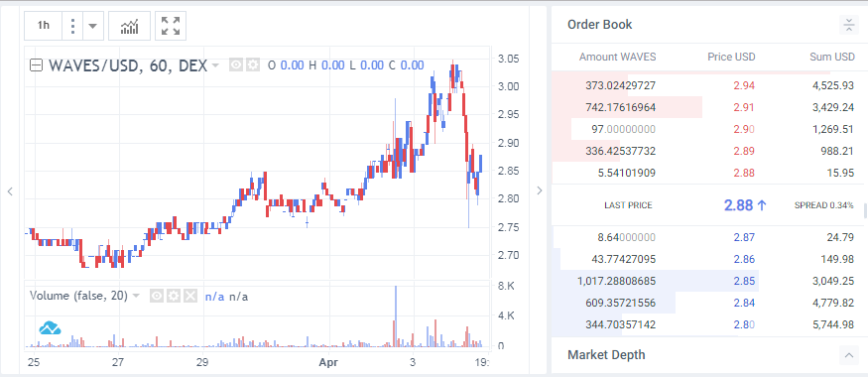This screenshot has width=868, height=377.
Task: Open the three-dots interval options
Action: [x=72, y=26]
